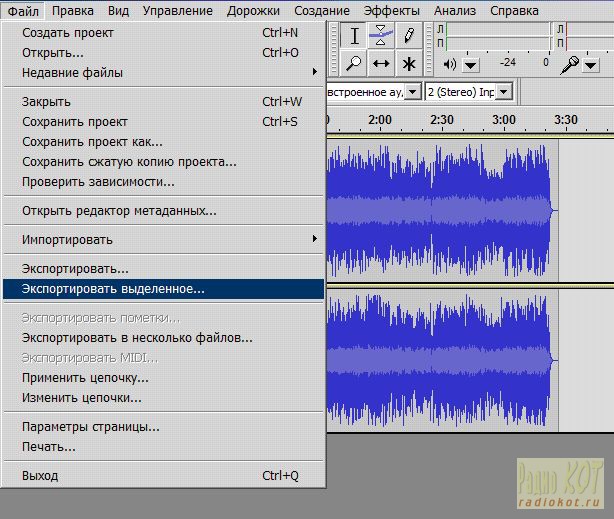Image resolution: width=614 pixels, height=519 pixels.
Task: Choose Сохранить проект
Action: [x=164, y=122]
